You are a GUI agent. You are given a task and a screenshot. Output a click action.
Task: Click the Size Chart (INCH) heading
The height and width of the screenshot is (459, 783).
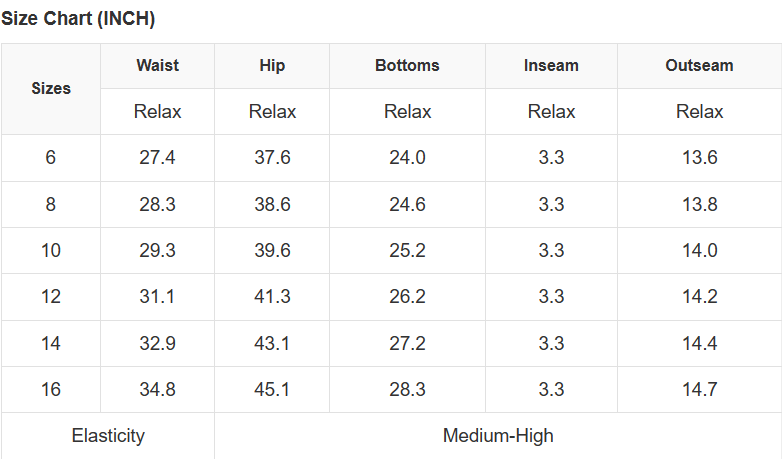pyautogui.click(x=78, y=19)
